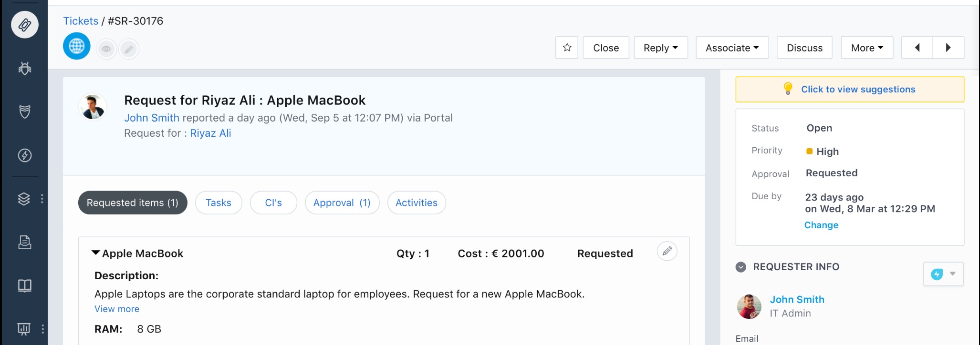Switch to the Tasks tab

219,203
